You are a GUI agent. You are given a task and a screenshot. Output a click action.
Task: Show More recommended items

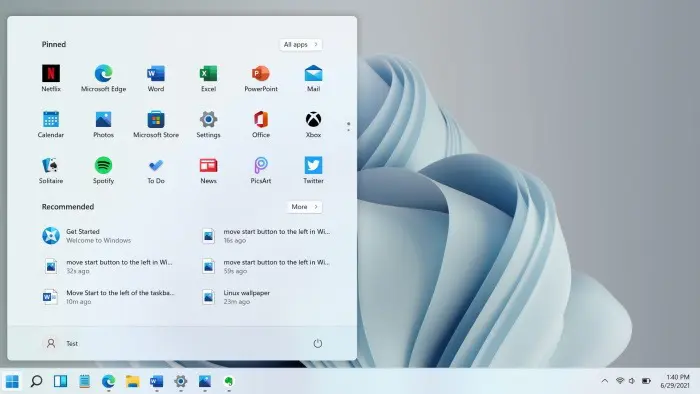click(x=304, y=207)
